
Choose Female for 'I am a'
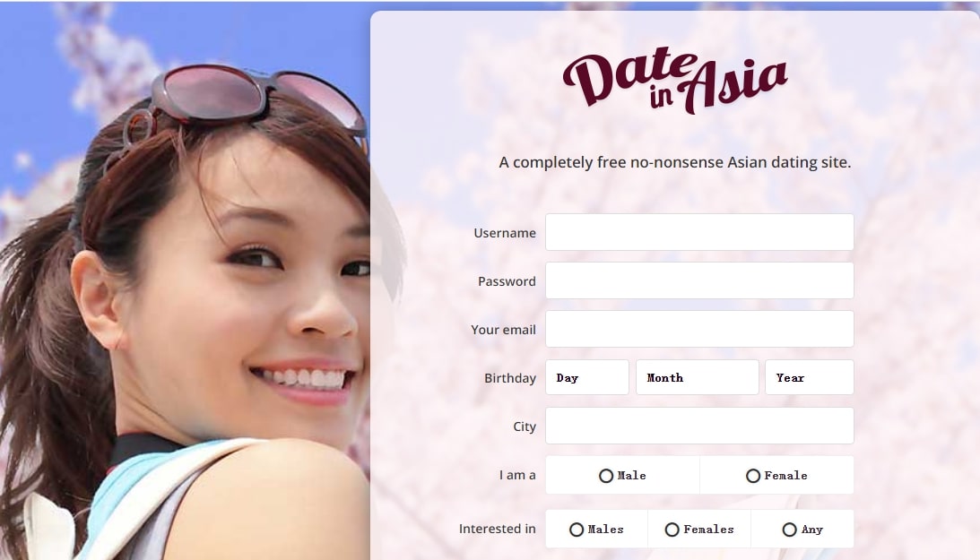click(776, 475)
